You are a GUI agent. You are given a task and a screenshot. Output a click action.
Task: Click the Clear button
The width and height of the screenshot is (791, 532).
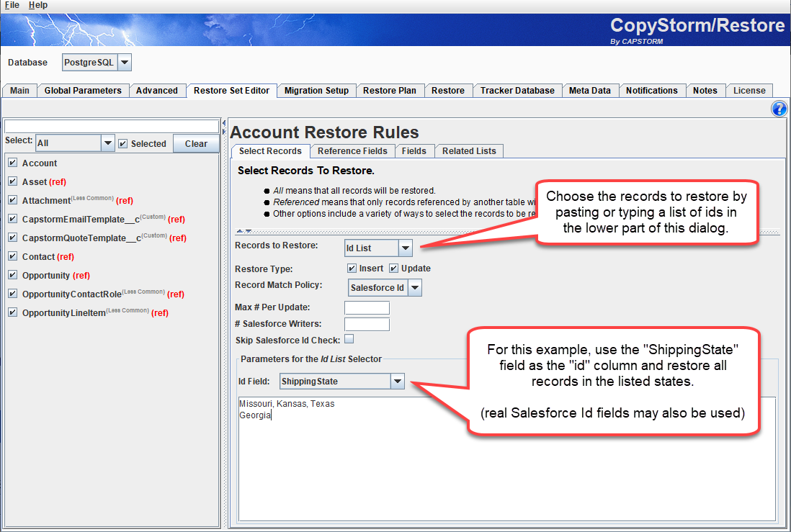point(196,144)
